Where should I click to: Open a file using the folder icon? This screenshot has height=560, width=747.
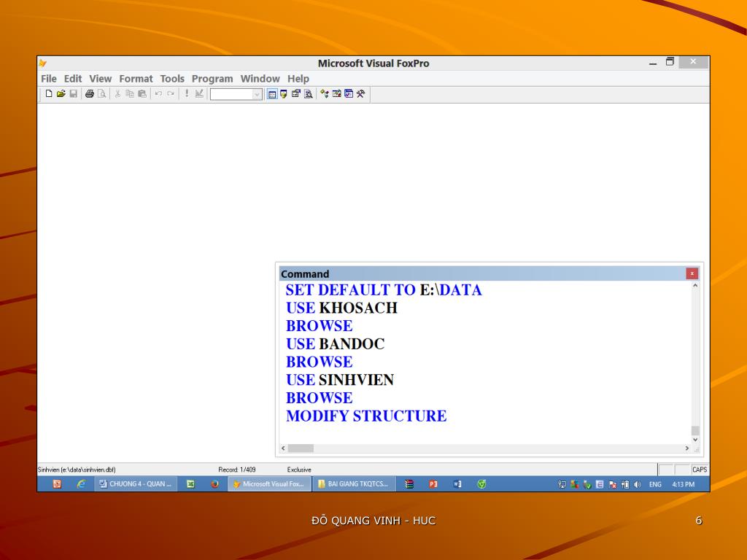[x=61, y=94]
